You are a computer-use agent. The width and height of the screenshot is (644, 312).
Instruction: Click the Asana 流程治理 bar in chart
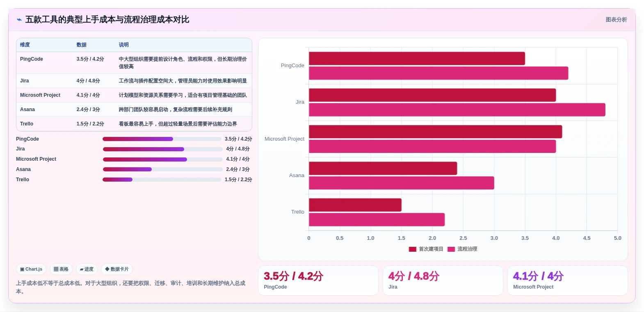pyautogui.click(x=402, y=183)
